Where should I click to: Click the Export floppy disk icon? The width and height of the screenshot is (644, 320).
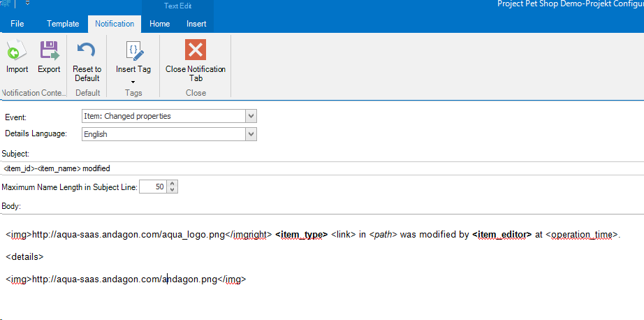tap(49, 51)
